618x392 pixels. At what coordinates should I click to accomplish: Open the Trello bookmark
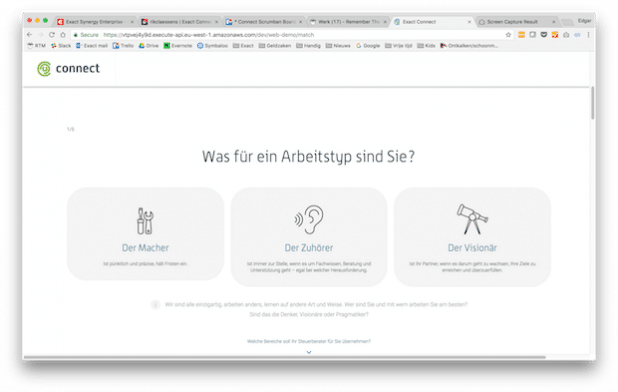[123, 46]
